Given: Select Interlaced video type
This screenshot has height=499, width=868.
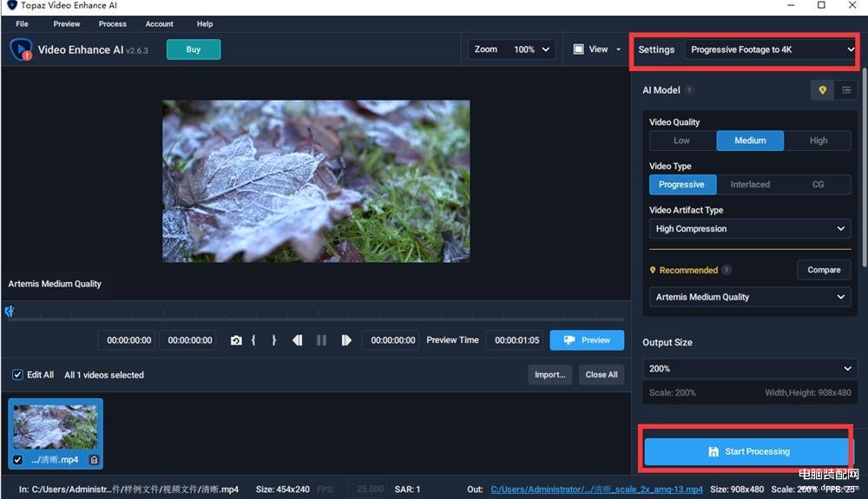Looking at the screenshot, I should [x=750, y=184].
